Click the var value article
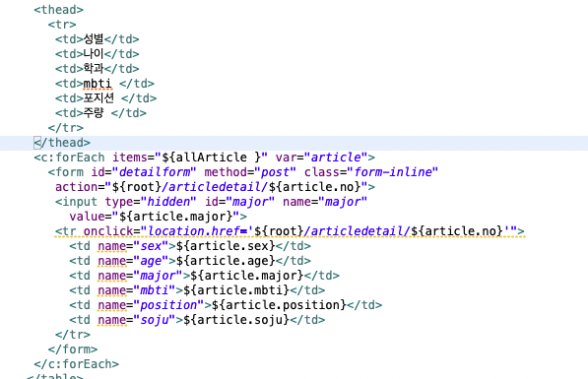This screenshot has height=379, width=588. coord(336,158)
